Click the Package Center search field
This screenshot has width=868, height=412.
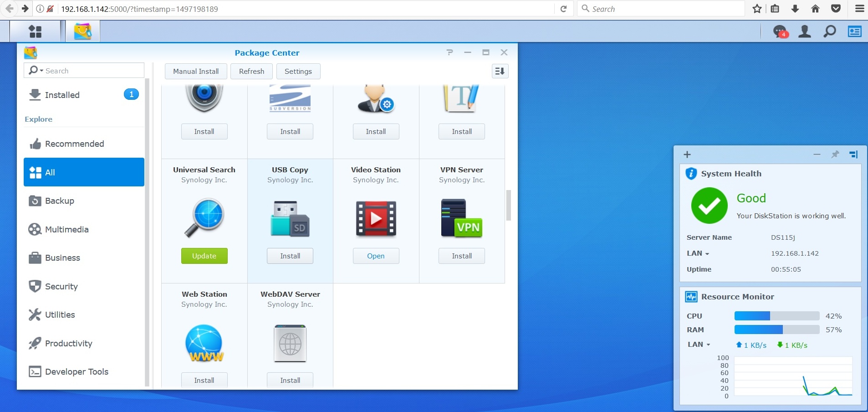click(84, 71)
